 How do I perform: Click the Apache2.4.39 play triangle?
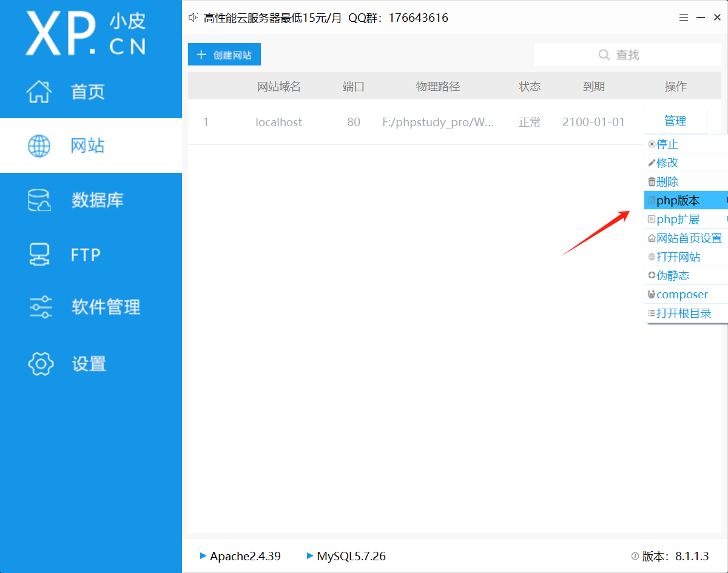(203, 555)
